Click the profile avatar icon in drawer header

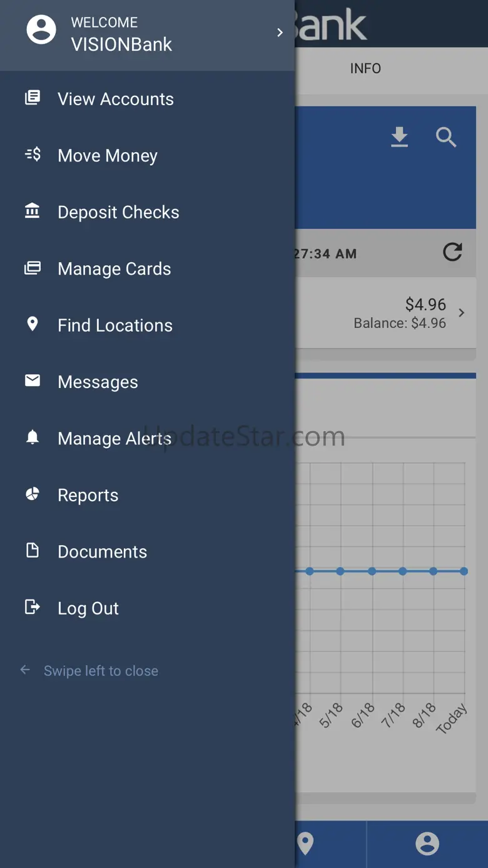coord(41,29)
